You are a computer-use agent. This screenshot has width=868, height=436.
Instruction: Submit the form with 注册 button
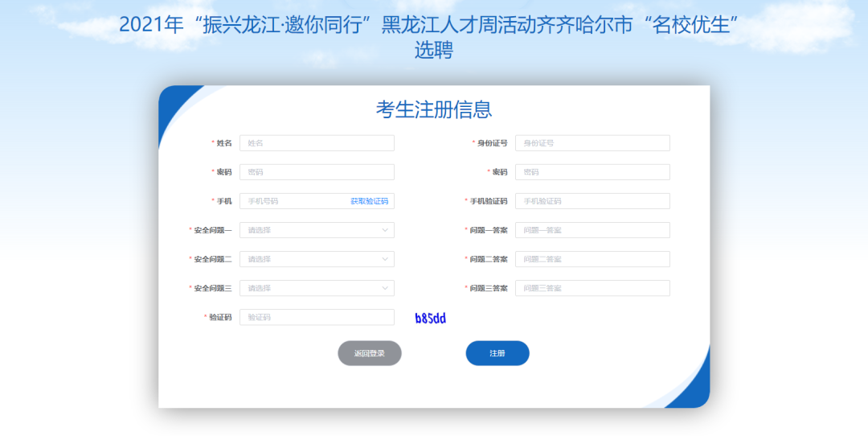click(497, 353)
